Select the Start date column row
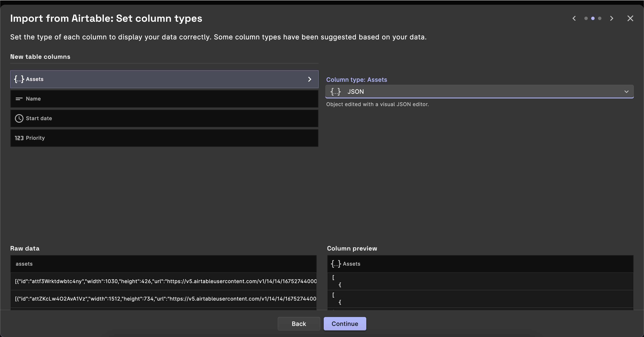Screen dimensions: 644x337 click(x=164, y=118)
